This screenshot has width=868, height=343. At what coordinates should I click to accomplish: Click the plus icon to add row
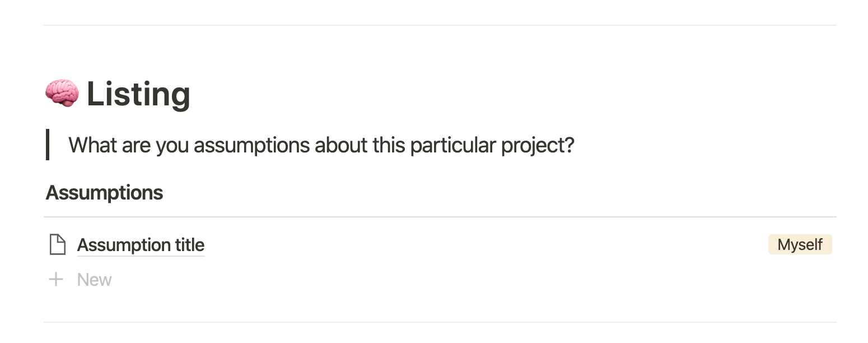pos(56,280)
